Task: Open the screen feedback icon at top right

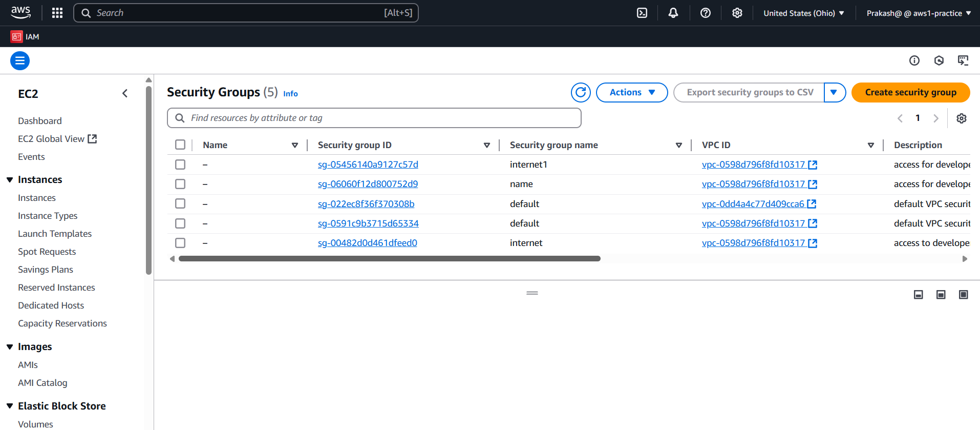Action: [963, 60]
